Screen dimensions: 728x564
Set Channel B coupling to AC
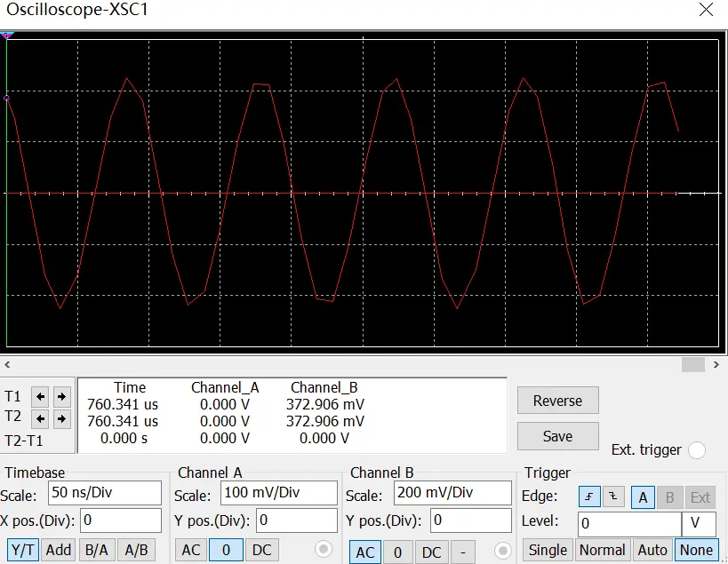[365, 552]
